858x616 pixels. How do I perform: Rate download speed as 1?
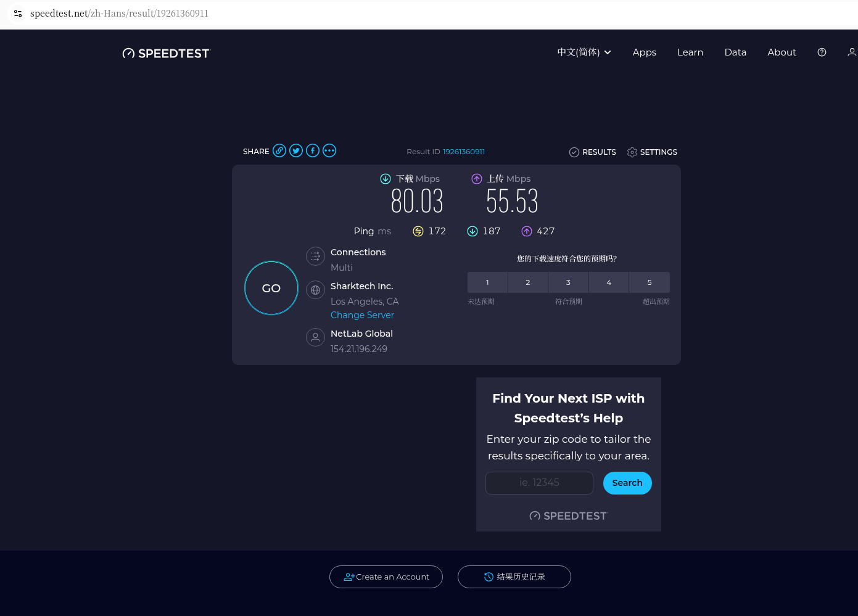click(487, 282)
